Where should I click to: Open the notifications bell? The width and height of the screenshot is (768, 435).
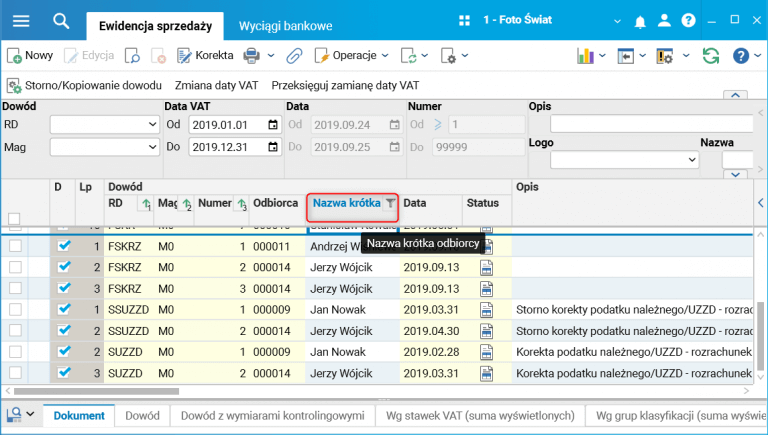[x=640, y=22]
